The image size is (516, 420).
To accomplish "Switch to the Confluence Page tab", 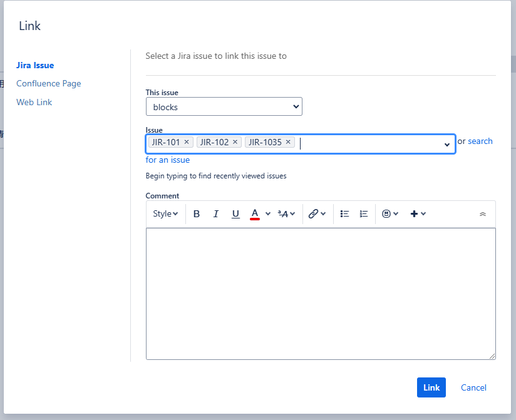I will click(48, 83).
